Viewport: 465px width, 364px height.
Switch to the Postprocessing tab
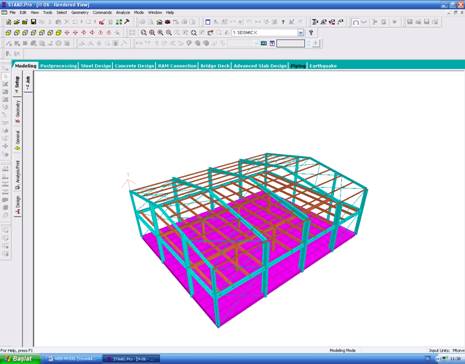[x=58, y=66]
